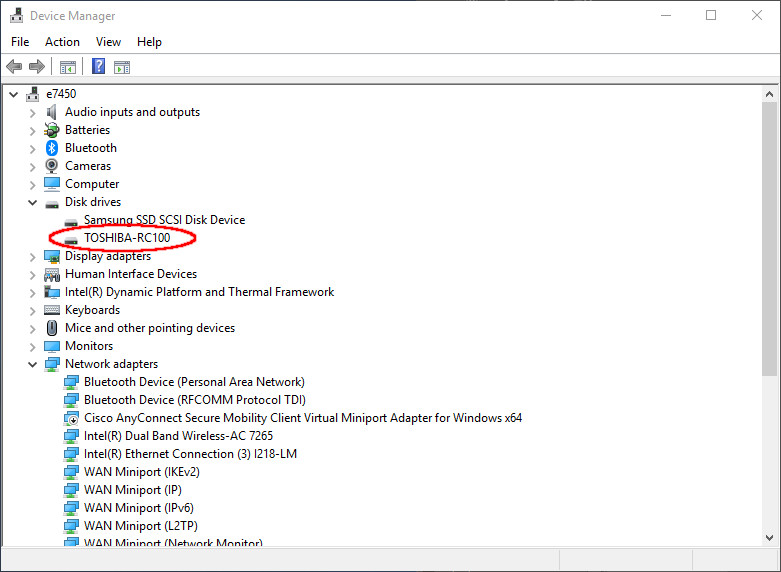The width and height of the screenshot is (781, 572).
Task: Open the Action menu
Action: (x=62, y=42)
